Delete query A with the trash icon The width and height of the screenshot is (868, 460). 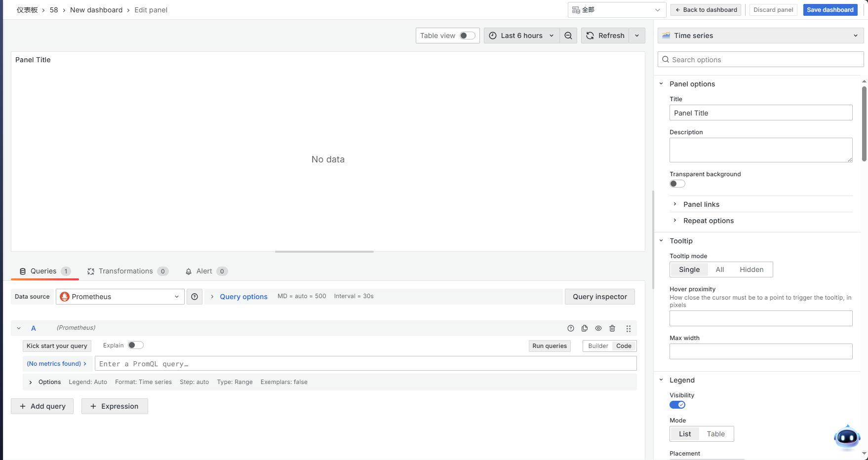click(612, 328)
